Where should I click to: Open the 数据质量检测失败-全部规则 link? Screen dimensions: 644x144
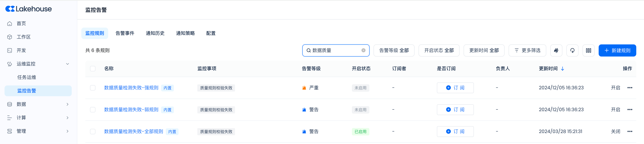click(x=134, y=132)
